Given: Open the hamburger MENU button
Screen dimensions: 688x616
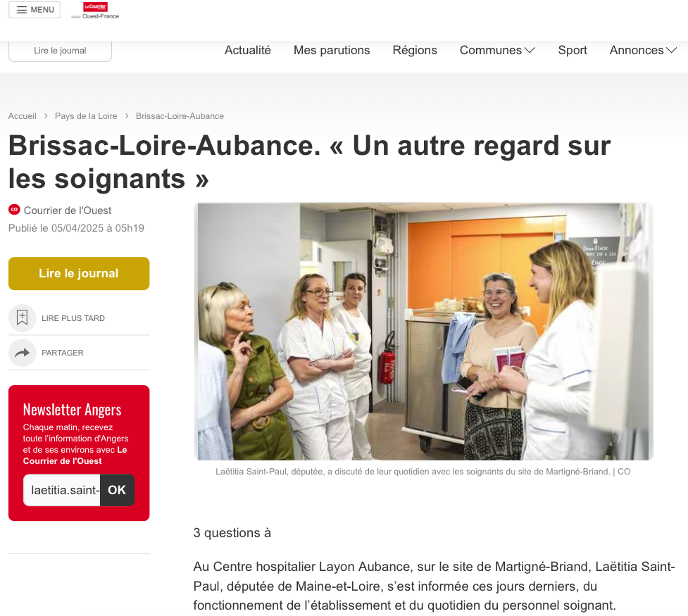Looking at the screenshot, I should (35, 10).
